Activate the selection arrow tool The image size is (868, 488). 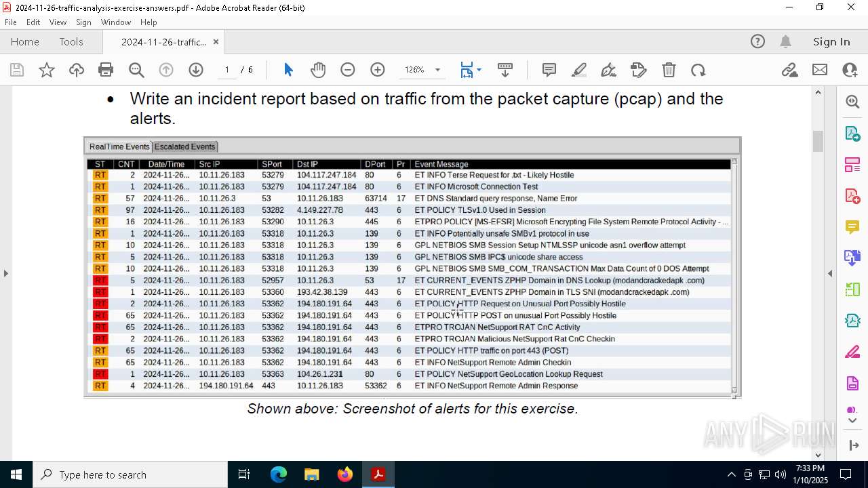pyautogui.click(x=288, y=70)
